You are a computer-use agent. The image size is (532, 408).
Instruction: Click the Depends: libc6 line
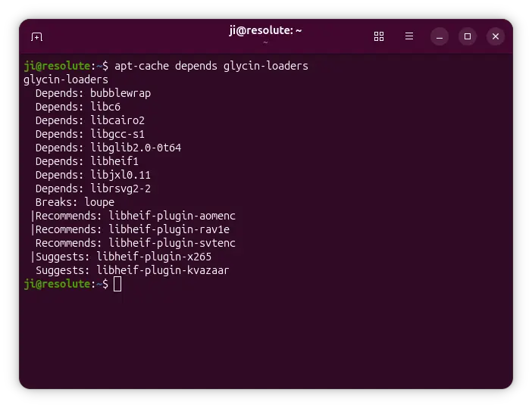78,107
